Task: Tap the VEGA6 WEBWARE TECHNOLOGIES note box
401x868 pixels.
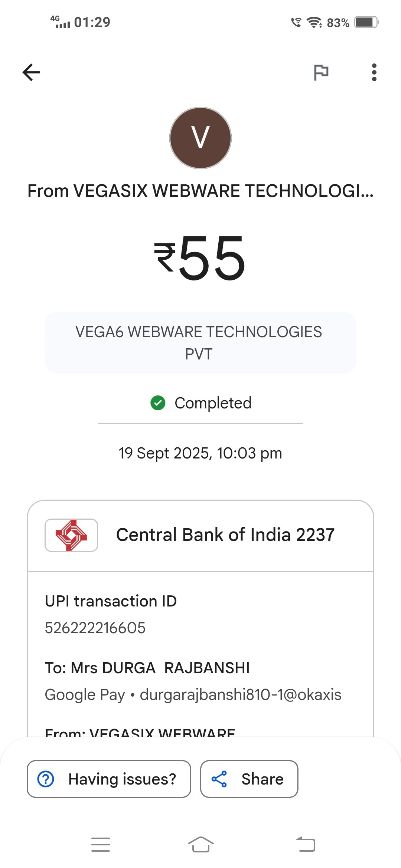Action: tap(200, 343)
